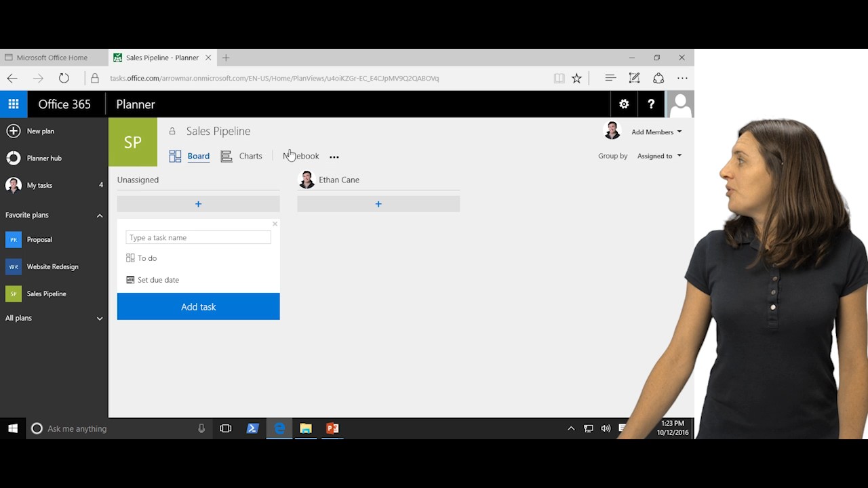Click the Cortana microphone icon

coord(201,428)
